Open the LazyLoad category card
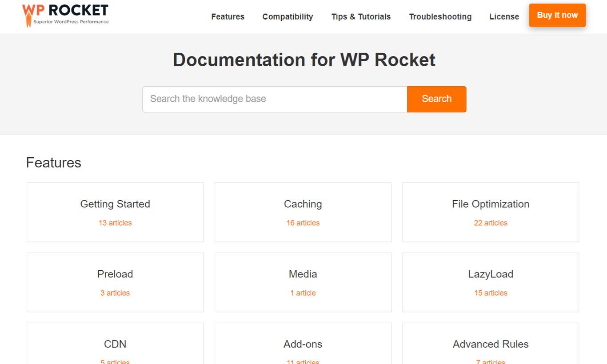 pos(491,282)
